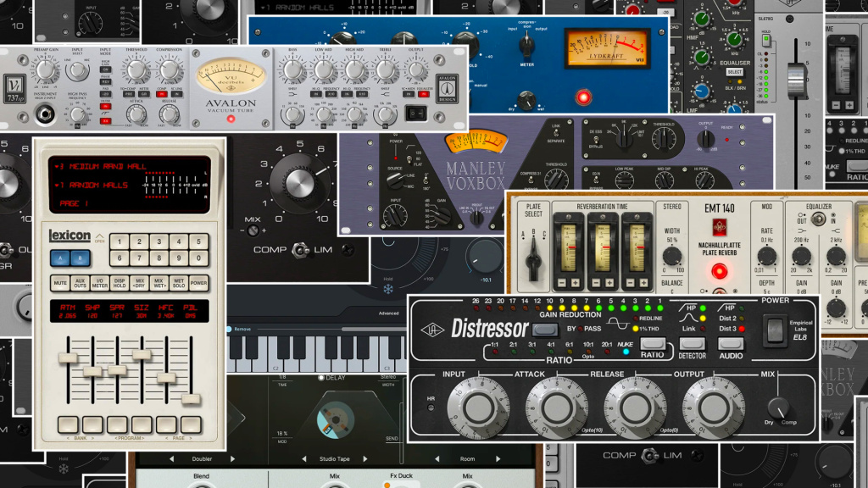The width and height of the screenshot is (868, 488).
Task: Toggle the Avalon black power rocker switch
Action: 415,114
